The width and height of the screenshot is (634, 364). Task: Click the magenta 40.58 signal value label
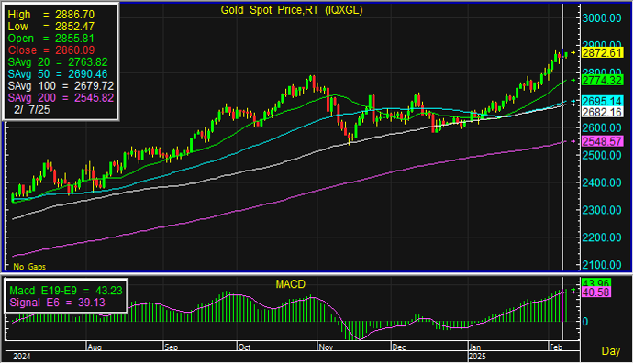pos(596,292)
